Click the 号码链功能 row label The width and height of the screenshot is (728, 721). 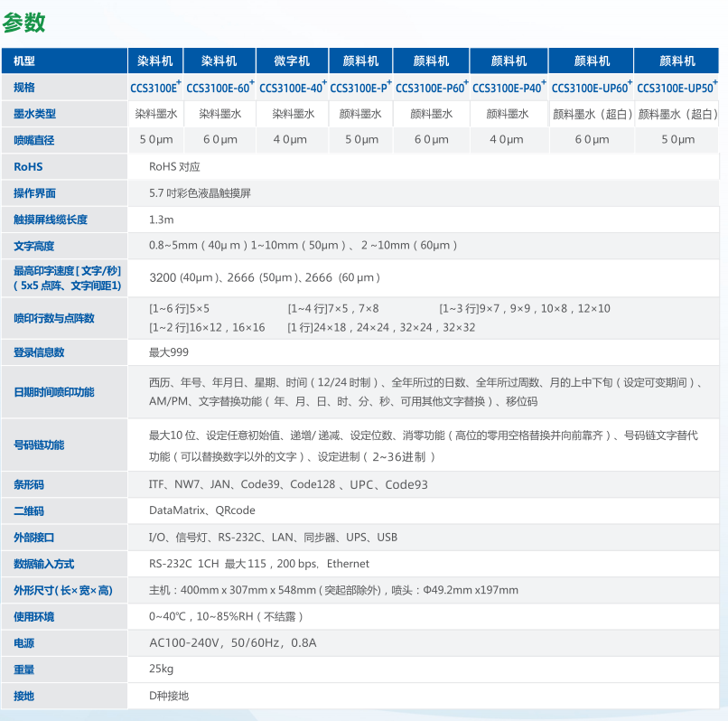(x=39, y=445)
